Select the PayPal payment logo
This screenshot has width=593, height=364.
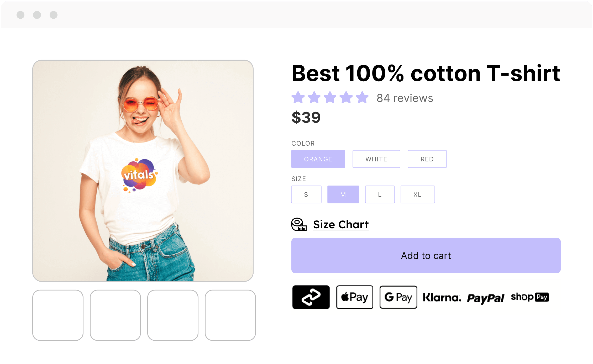click(x=485, y=298)
